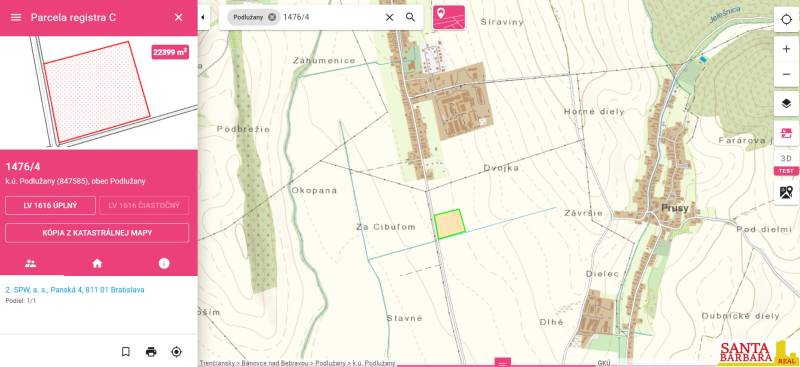The width and height of the screenshot is (800, 367).
Task: Zoom out of the map
Action: tap(786, 74)
